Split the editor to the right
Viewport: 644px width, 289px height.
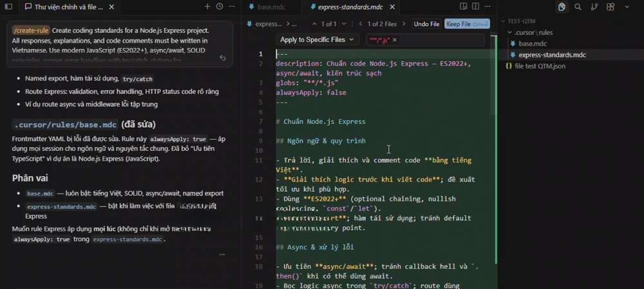[x=476, y=6]
